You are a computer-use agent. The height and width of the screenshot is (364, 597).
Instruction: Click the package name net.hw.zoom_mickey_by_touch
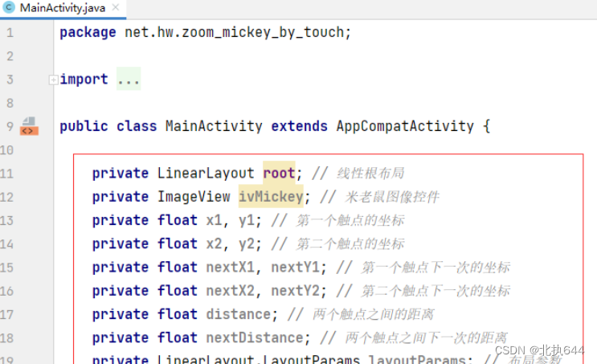(x=234, y=32)
